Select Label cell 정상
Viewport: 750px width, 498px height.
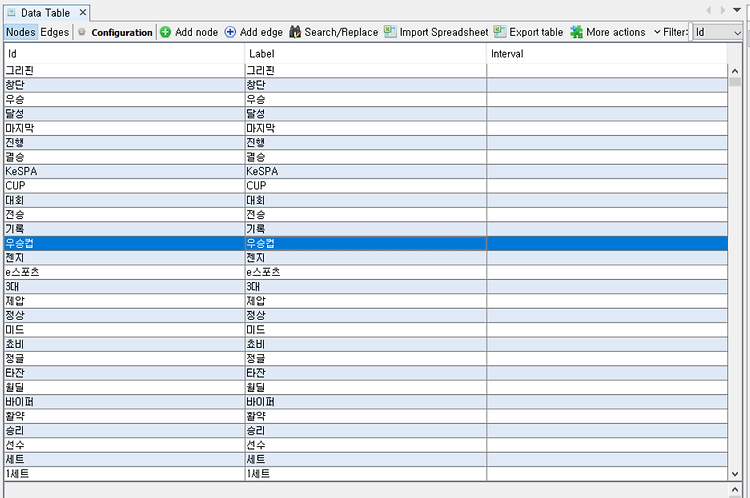(x=365, y=315)
